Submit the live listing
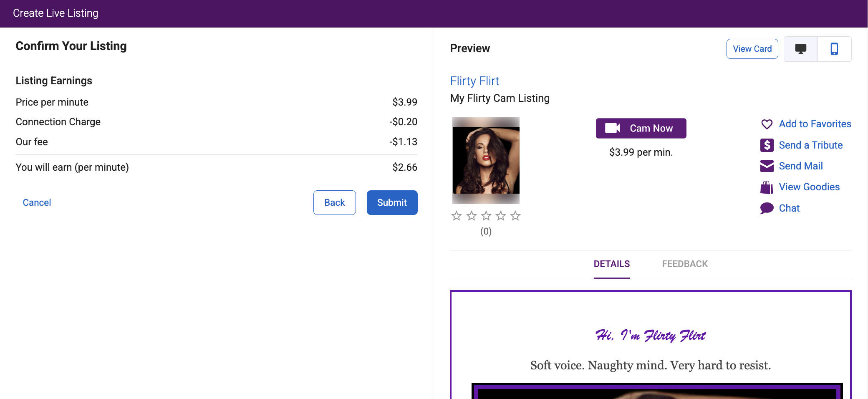 392,203
